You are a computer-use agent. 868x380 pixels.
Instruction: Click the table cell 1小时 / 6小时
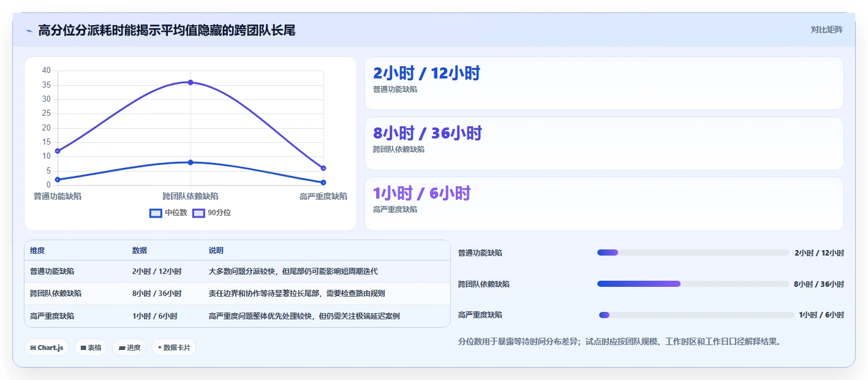click(x=155, y=316)
